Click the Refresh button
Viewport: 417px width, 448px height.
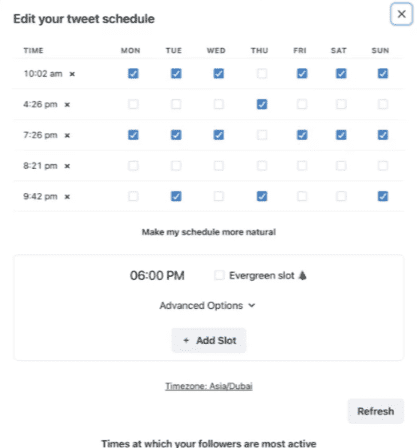tap(376, 411)
